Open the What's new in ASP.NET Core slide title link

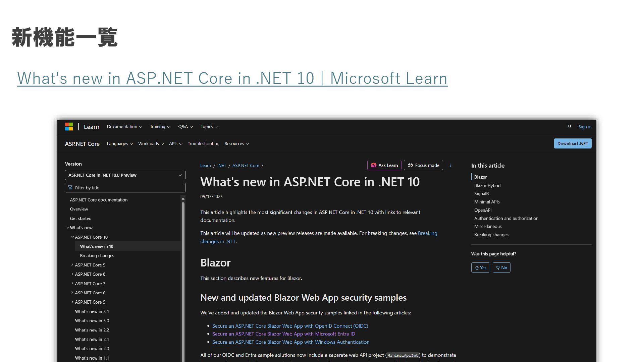click(232, 78)
